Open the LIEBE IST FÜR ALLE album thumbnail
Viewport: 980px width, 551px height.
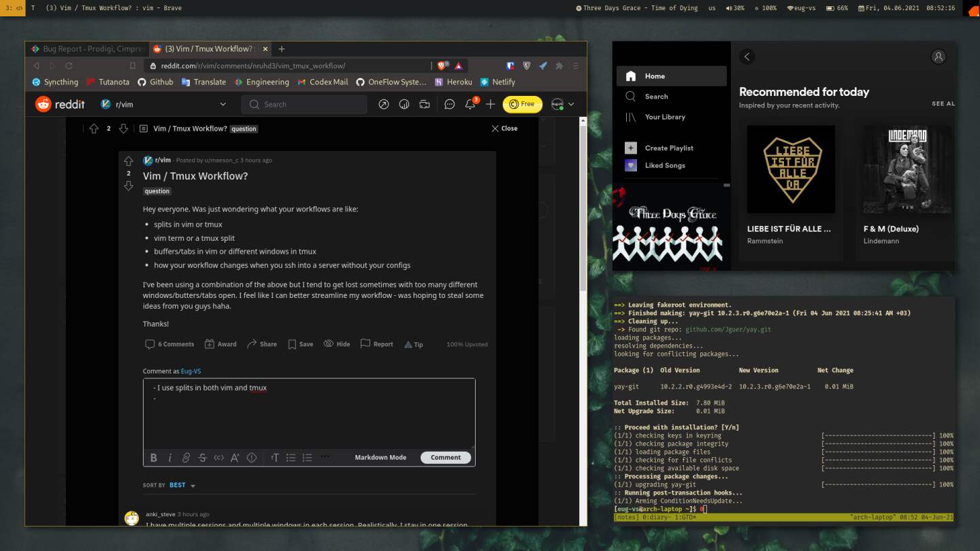point(791,169)
